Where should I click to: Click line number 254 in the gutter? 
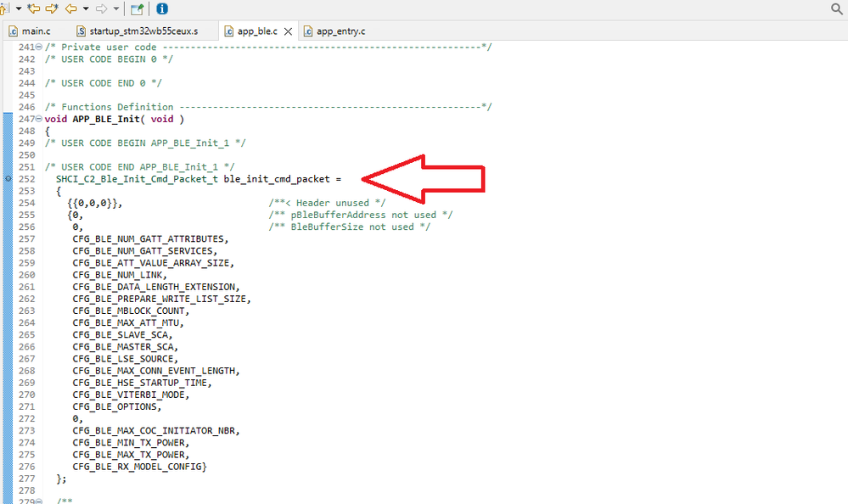26,203
